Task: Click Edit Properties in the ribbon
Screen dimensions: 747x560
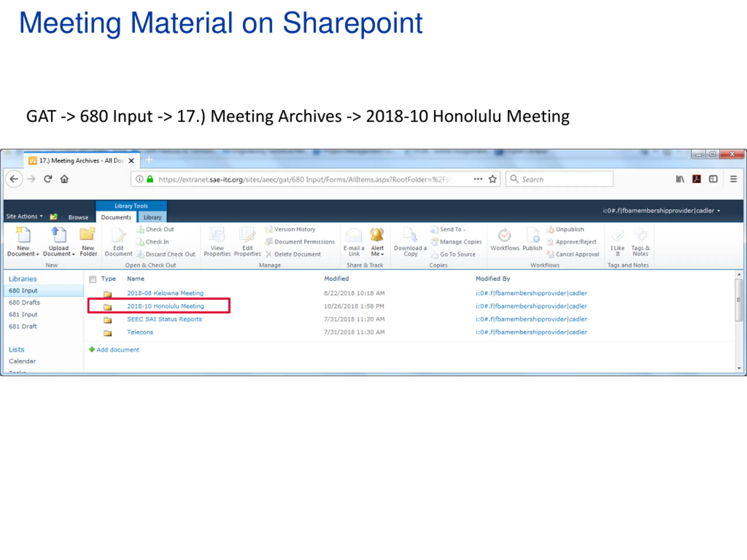Action: (247, 241)
